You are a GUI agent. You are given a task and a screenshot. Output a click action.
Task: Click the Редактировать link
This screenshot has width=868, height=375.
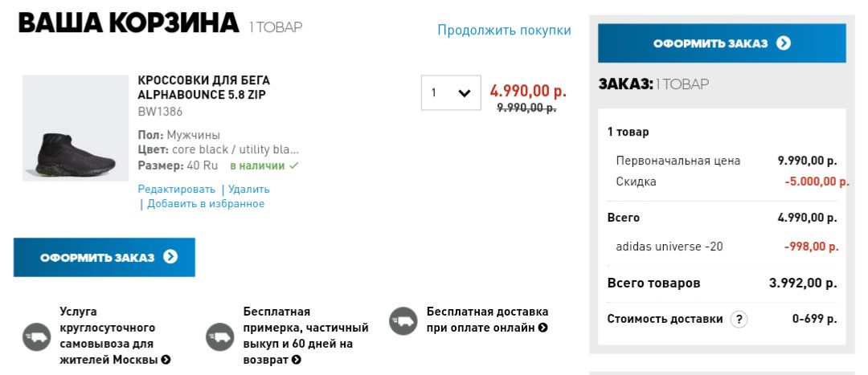[x=177, y=190]
